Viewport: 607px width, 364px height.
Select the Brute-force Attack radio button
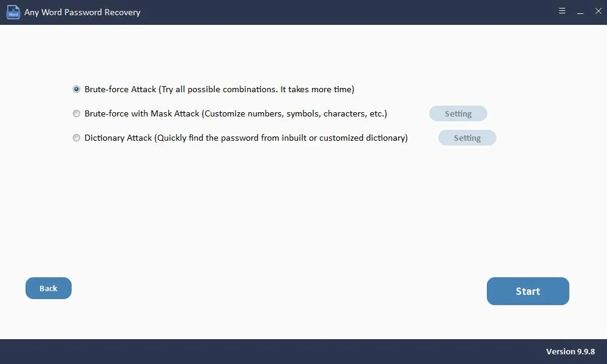point(76,89)
